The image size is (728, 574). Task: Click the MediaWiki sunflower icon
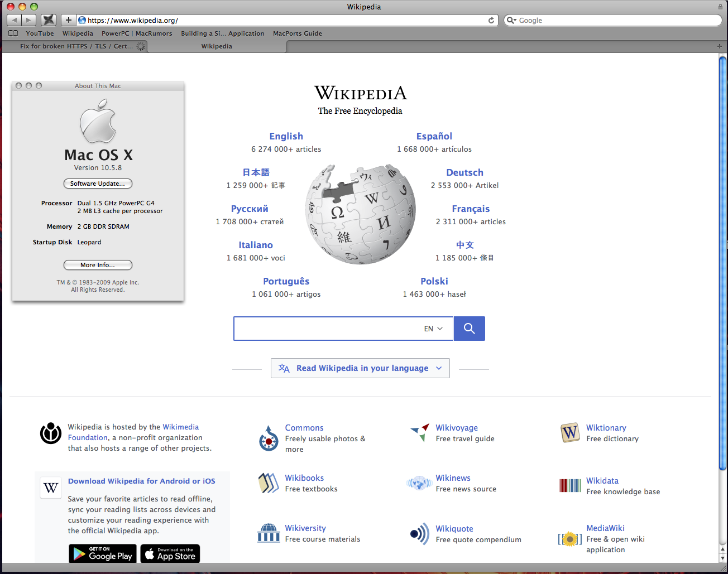570,539
